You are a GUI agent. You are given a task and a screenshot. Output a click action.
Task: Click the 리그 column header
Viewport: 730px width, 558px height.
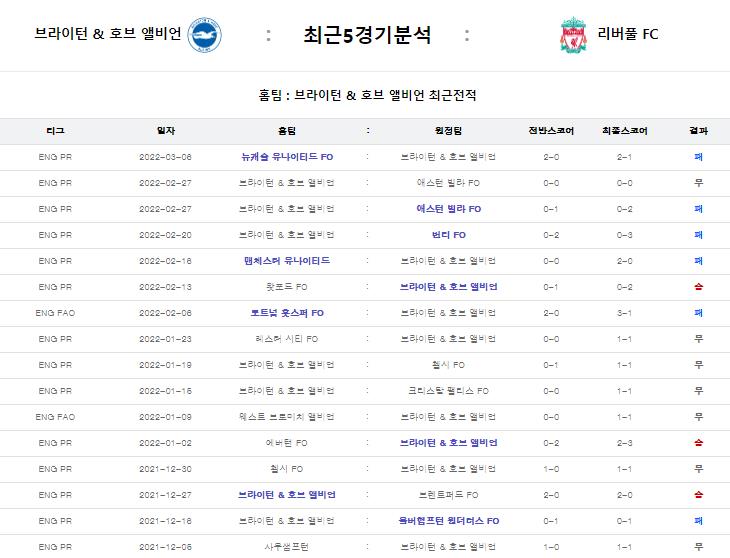pos(55,131)
